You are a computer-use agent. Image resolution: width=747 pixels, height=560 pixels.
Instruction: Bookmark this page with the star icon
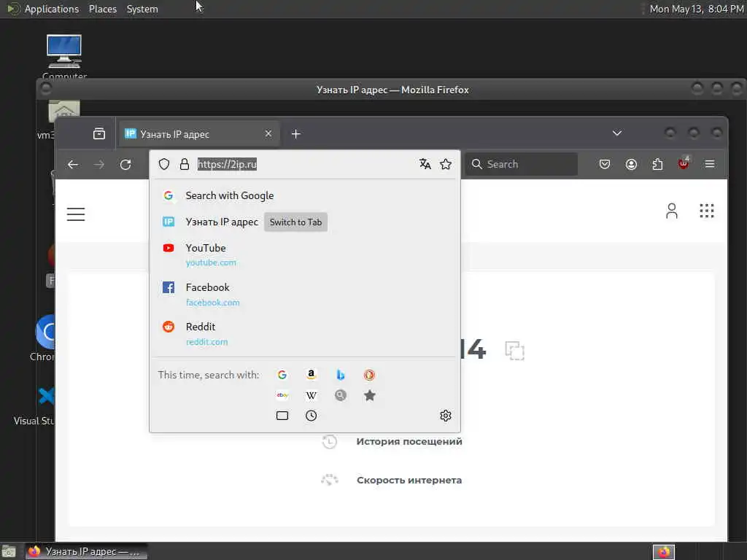446,164
